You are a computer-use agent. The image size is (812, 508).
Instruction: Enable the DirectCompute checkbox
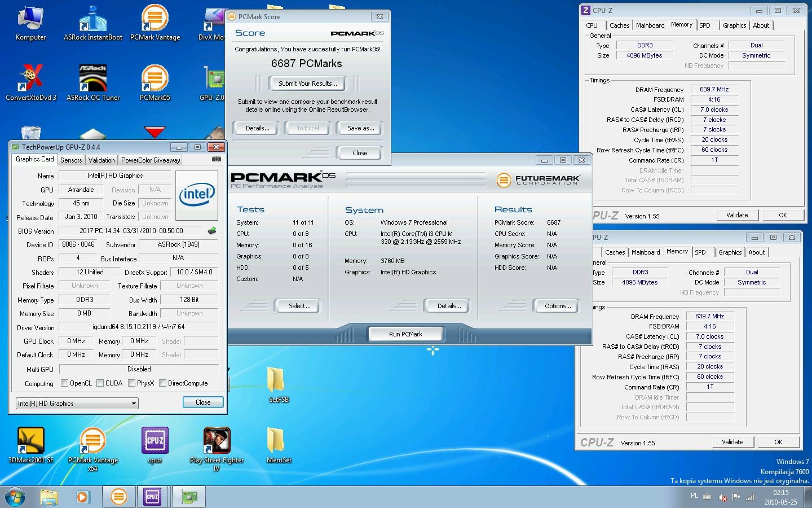click(x=163, y=383)
